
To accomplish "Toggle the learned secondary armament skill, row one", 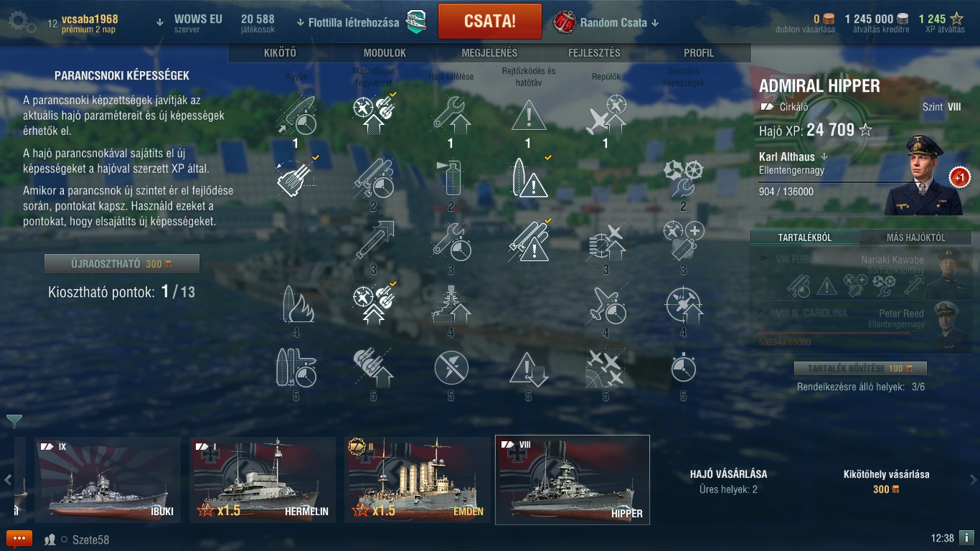I will tap(373, 116).
